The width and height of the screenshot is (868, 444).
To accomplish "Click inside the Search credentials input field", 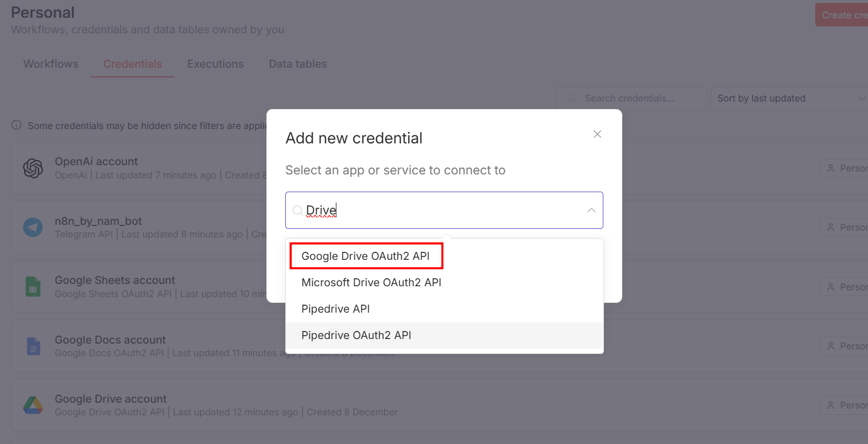I will pyautogui.click(x=631, y=98).
